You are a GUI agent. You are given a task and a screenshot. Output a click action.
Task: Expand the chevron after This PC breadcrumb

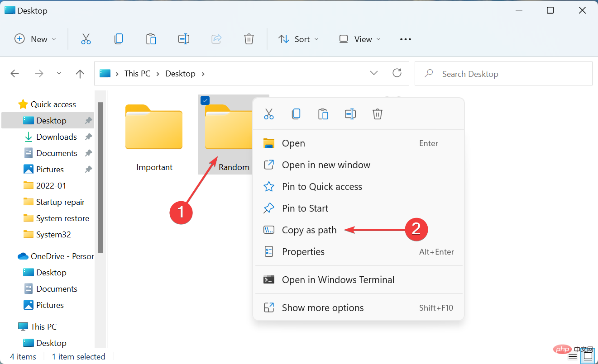158,74
